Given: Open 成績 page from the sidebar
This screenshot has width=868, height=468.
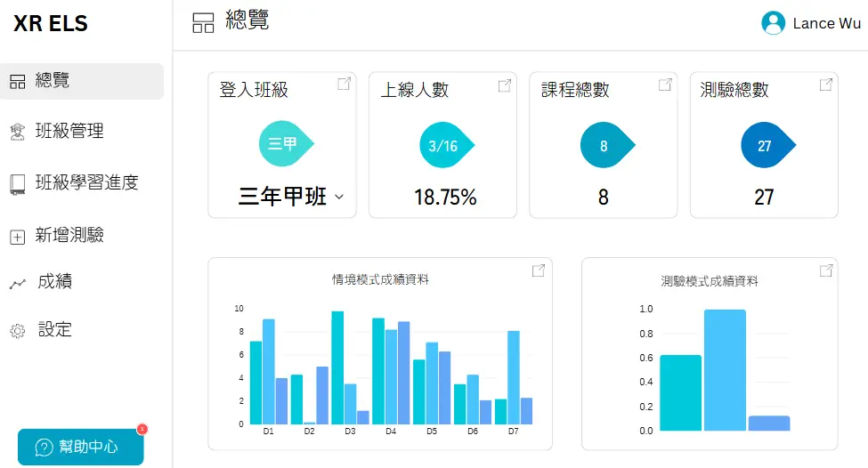Looking at the screenshot, I should (54, 282).
